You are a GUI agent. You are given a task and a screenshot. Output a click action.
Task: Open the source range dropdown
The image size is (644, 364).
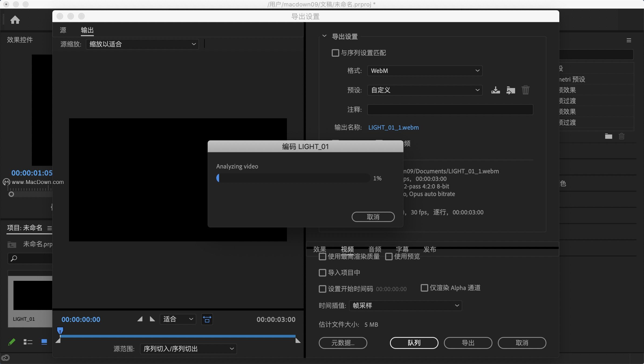[x=188, y=349]
